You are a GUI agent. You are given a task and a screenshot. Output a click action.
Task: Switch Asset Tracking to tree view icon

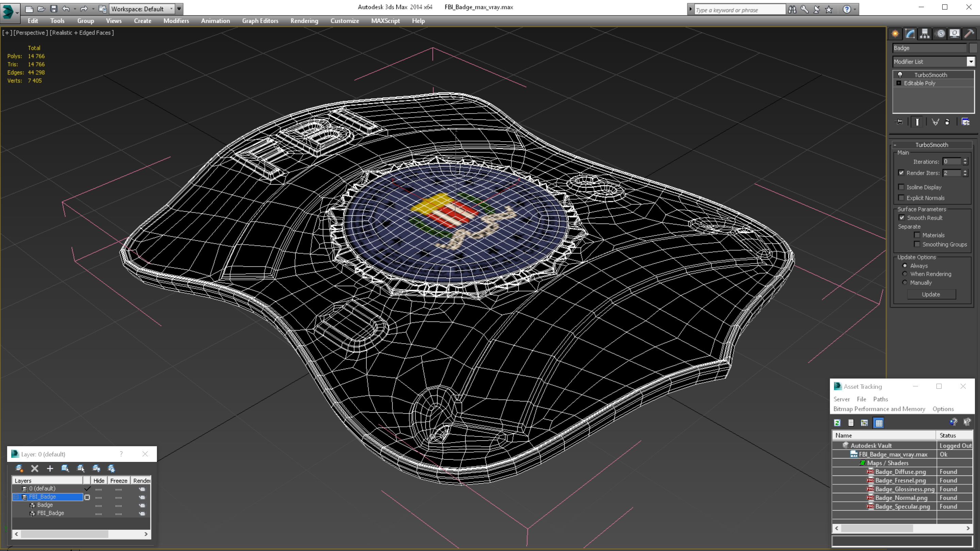864,423
